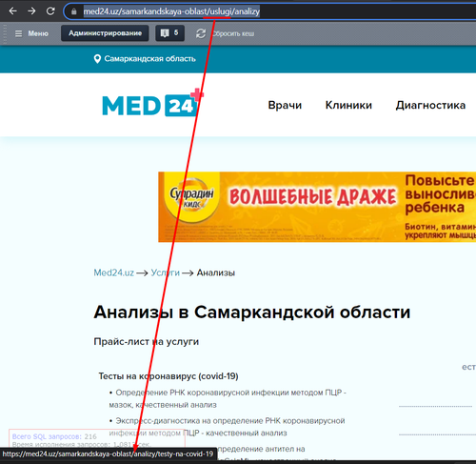
Task: Open Администрирование panel
Action: point(105,33)
